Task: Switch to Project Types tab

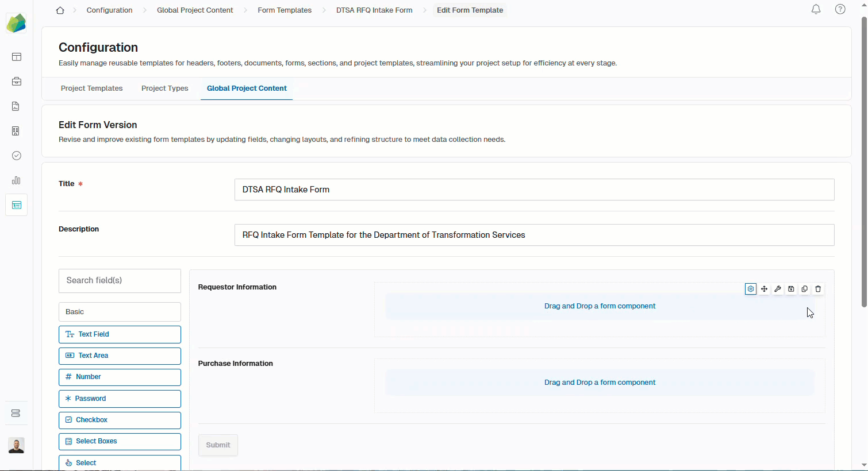Action: click(x=164, y=88)
